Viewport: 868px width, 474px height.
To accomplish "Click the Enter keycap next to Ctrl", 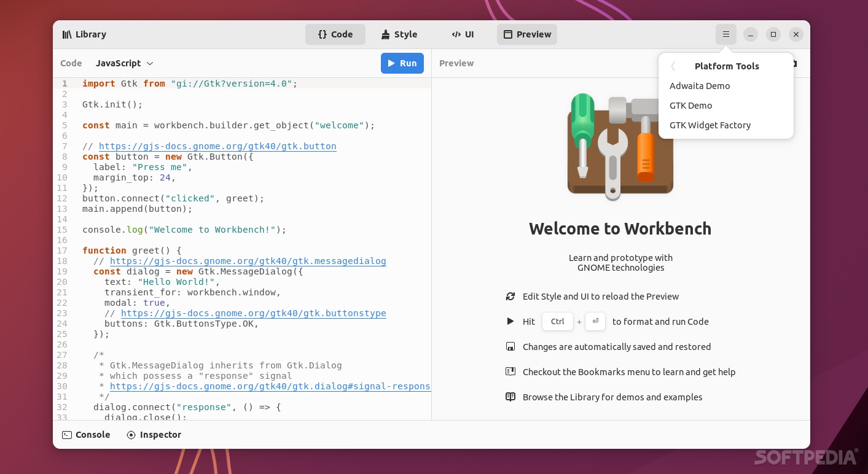I will (595, 322).
